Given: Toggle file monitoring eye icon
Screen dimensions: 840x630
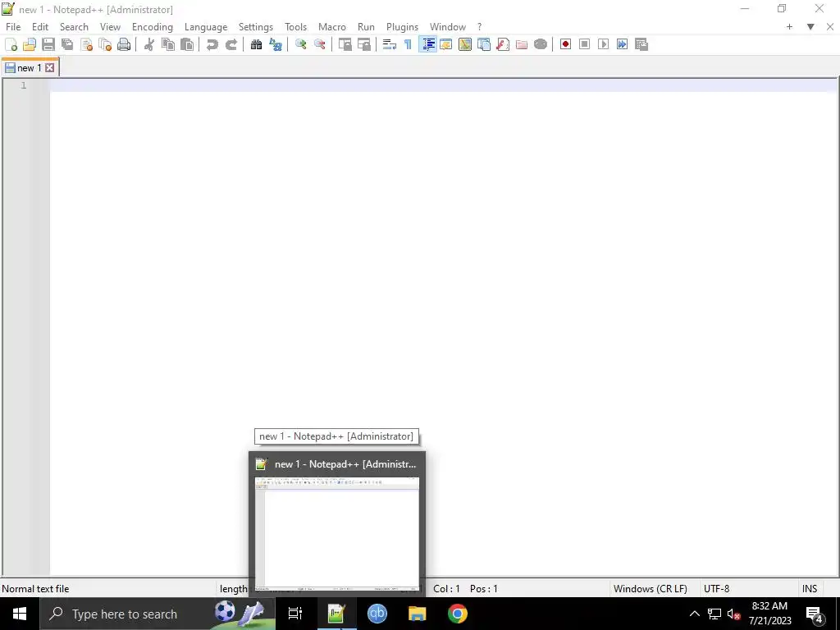Looking at the screenshot, I should click(541, 44).
